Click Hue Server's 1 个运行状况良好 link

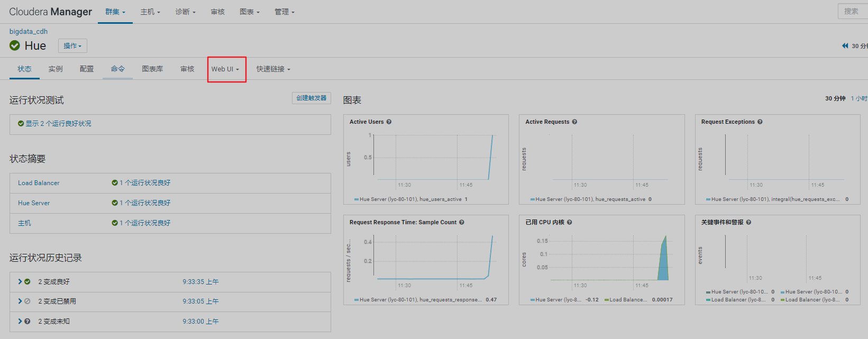coord(145,203)
